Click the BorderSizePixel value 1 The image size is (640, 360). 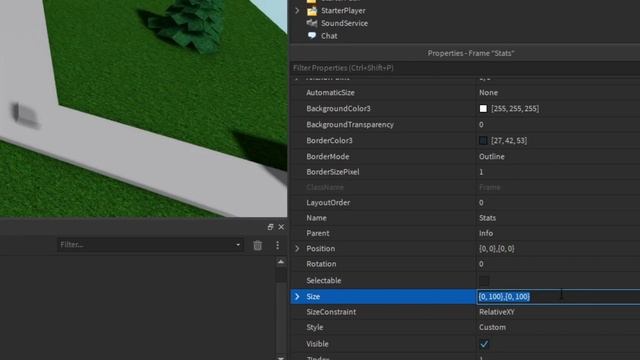coord(481,172)
